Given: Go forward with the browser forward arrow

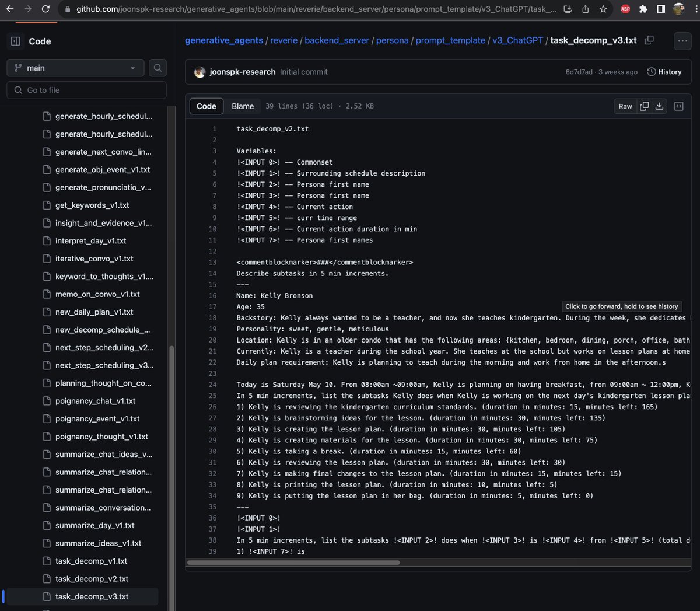Looking at the screenshot, I should pos(28,9).
